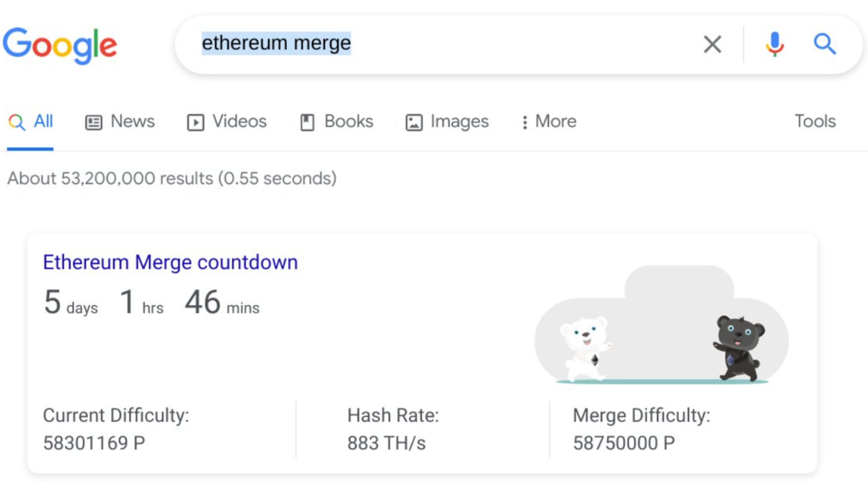Click the News tab newspaper icon
The width and height of the screenshot is (868, 489).
coord(94,123)
